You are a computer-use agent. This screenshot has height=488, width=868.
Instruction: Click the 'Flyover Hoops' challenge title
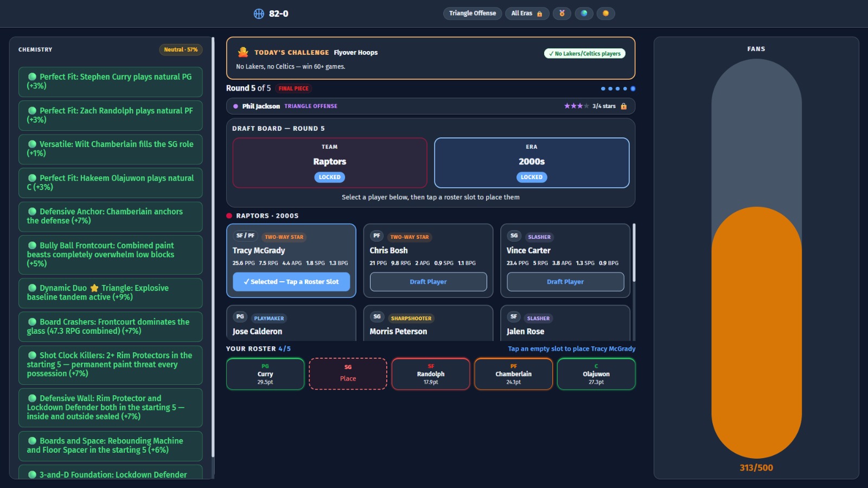[356, 53]
